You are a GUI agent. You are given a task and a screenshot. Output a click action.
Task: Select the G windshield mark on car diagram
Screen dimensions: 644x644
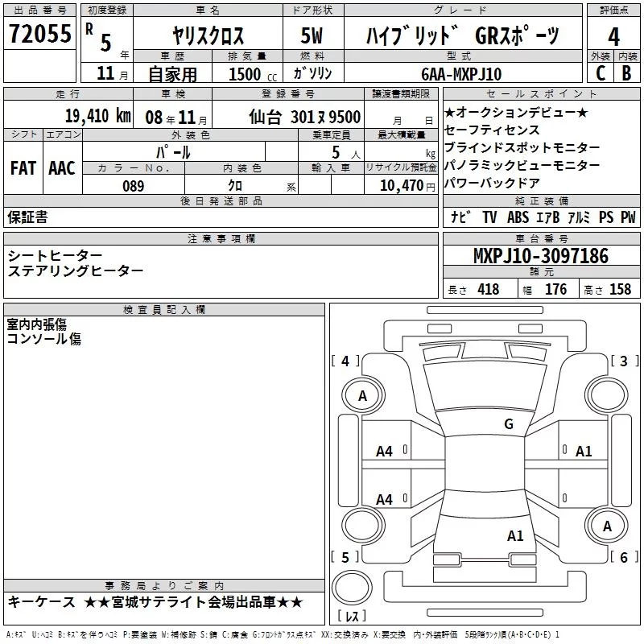pyautogui.click(x=508, y=424)
